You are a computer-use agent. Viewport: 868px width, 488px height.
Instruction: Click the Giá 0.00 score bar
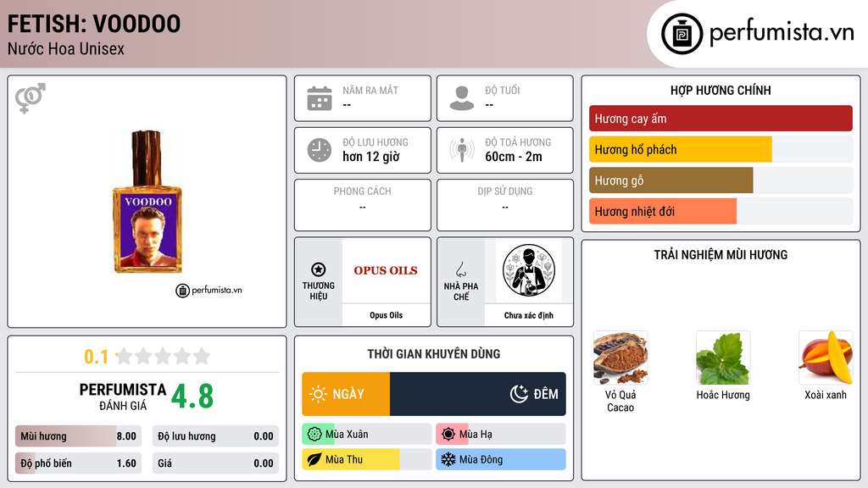215,463
